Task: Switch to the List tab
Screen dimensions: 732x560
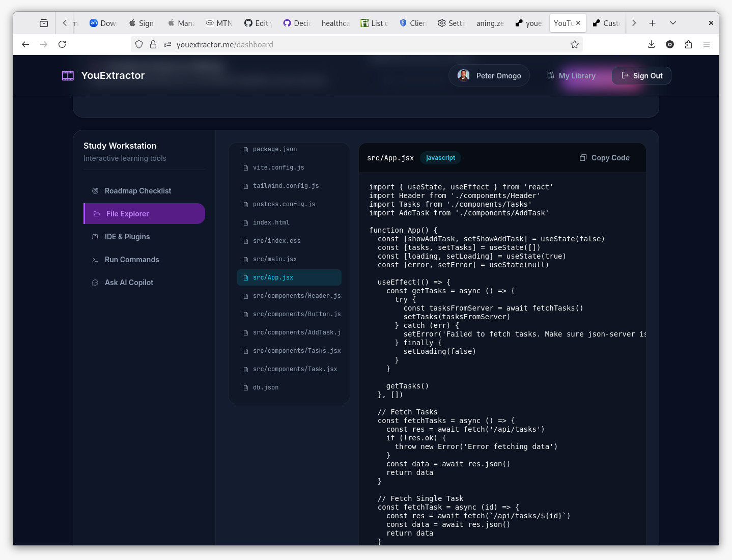Action: click(x=375, y=23)
